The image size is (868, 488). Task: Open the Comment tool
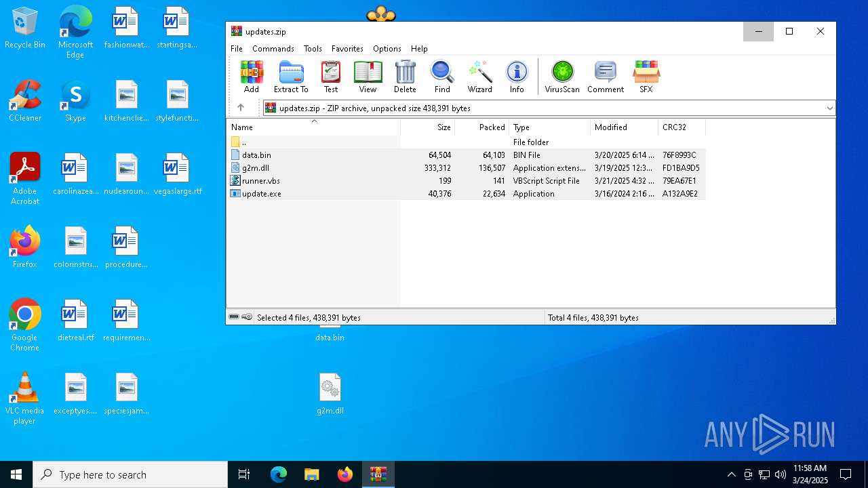coord(606,77)
